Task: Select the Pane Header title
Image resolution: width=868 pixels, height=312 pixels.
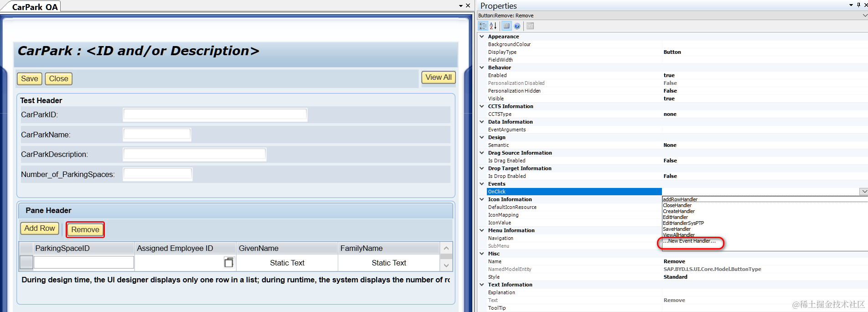Action: (x=48, y=210)
